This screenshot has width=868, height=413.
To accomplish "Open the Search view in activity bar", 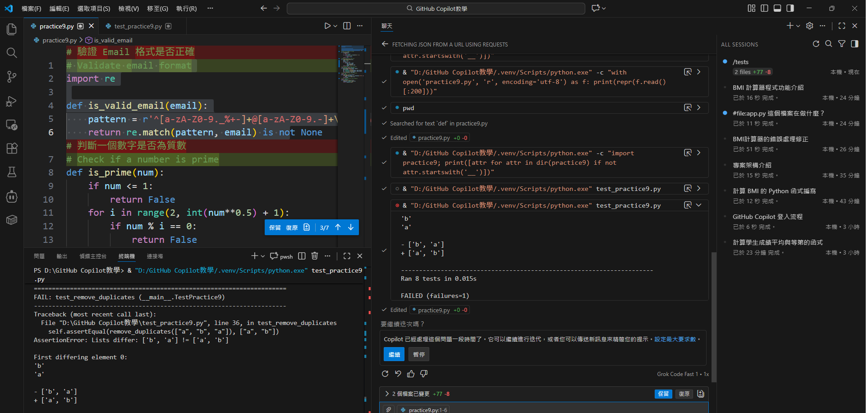I will click(12, 53).
